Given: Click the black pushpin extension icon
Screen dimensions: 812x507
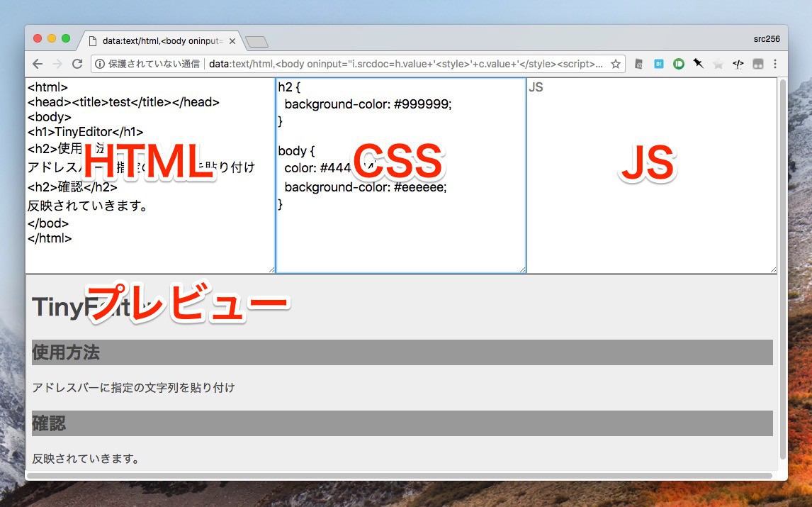Looking at the screenshot, I should (699, 63).
